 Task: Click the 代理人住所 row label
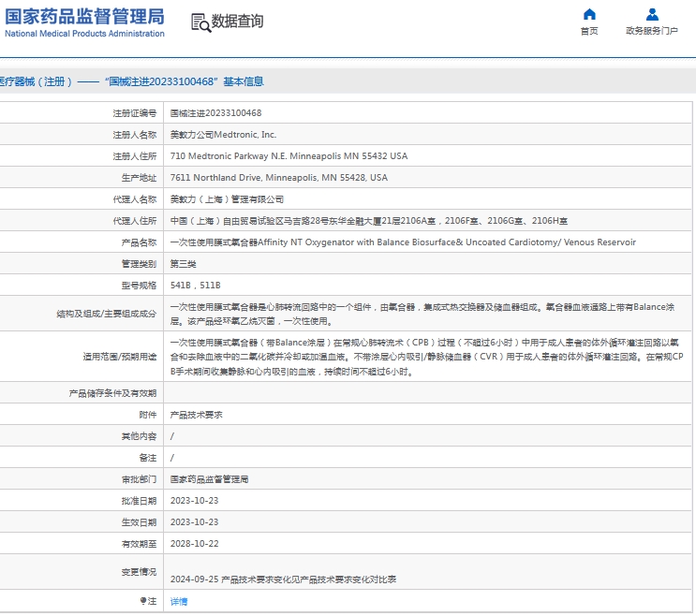pos(135,220)
